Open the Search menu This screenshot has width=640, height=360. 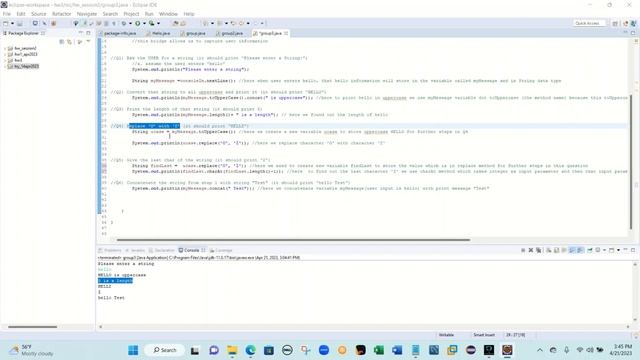click(x=110, y=14)
